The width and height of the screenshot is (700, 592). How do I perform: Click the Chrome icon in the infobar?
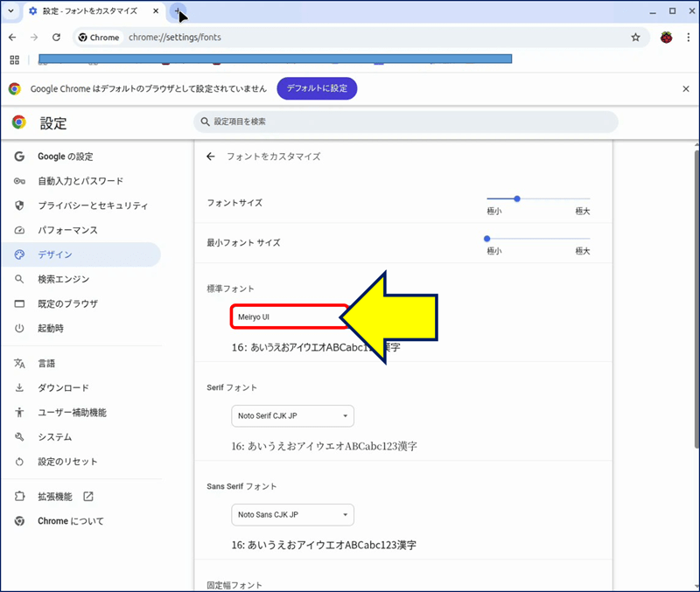click(x=15, y=89)
